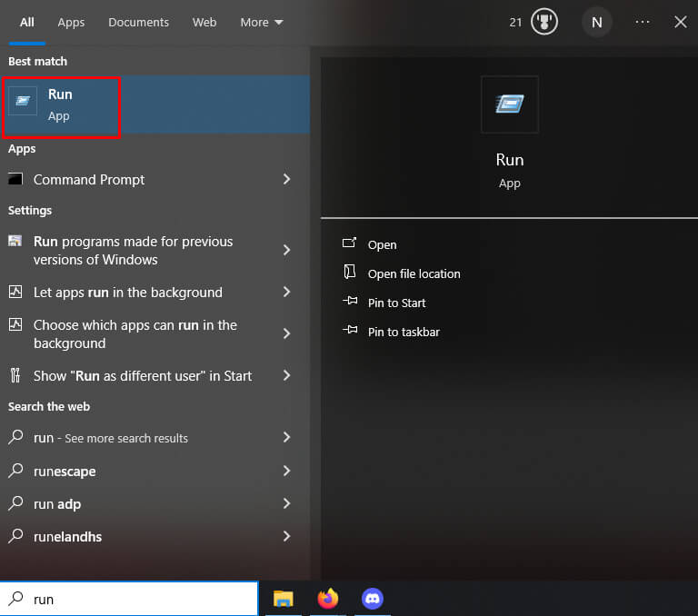Image resolution: width=698 pixels, height=616 pixels.
Task: Click the tools icon beside Show Run as
Action: (x=15, y=375)
